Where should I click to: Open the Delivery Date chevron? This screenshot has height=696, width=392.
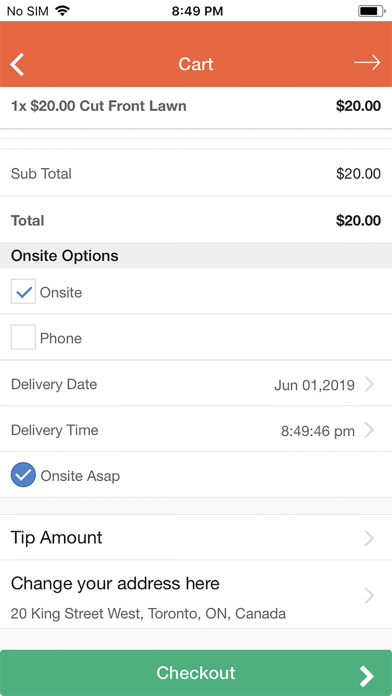369,384
